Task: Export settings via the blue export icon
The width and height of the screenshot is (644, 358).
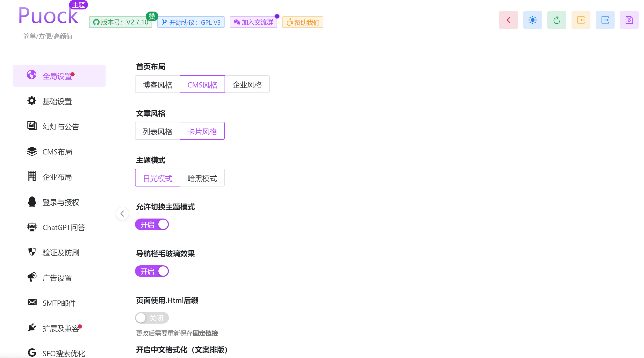Action: tap(605, 20)
